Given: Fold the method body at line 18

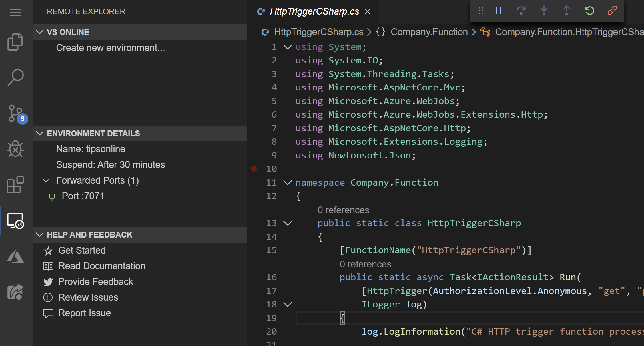Looking at the screenshot, I should coord(288,304).
